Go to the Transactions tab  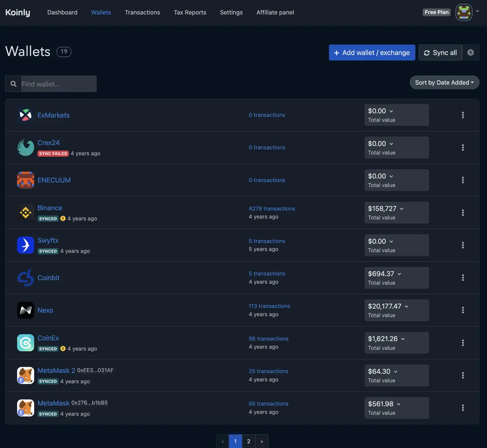point(142,13)
